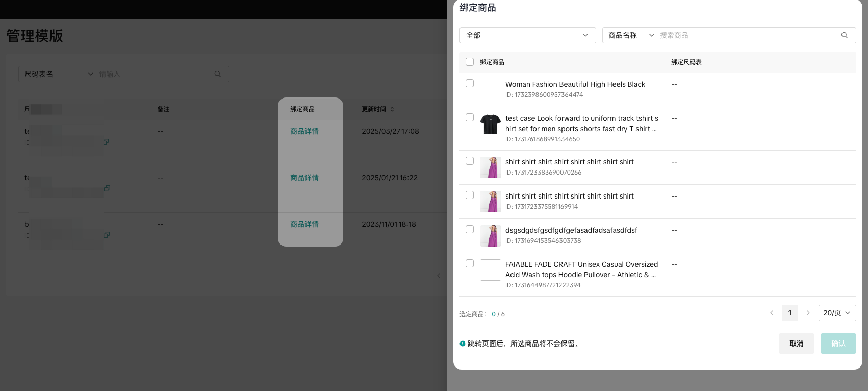Click search icon in 尺码表名 filter field
Viewport: 868px width, 391px height.
click(218, 74)
